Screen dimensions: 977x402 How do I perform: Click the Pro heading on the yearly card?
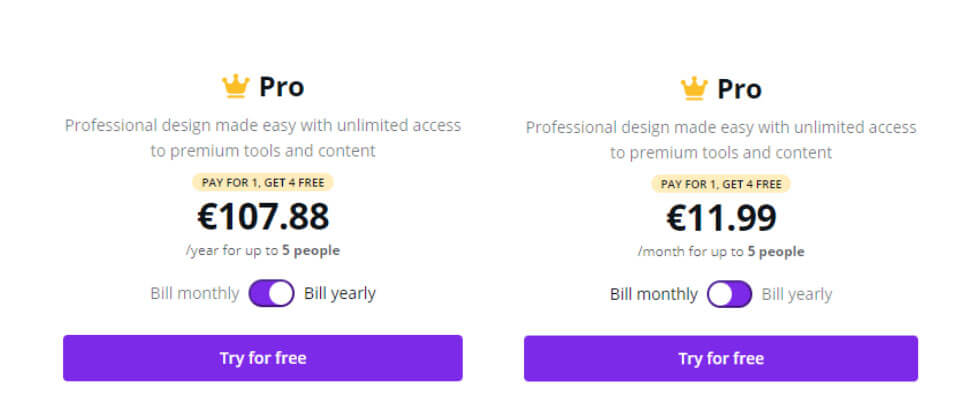pos(282,87)
